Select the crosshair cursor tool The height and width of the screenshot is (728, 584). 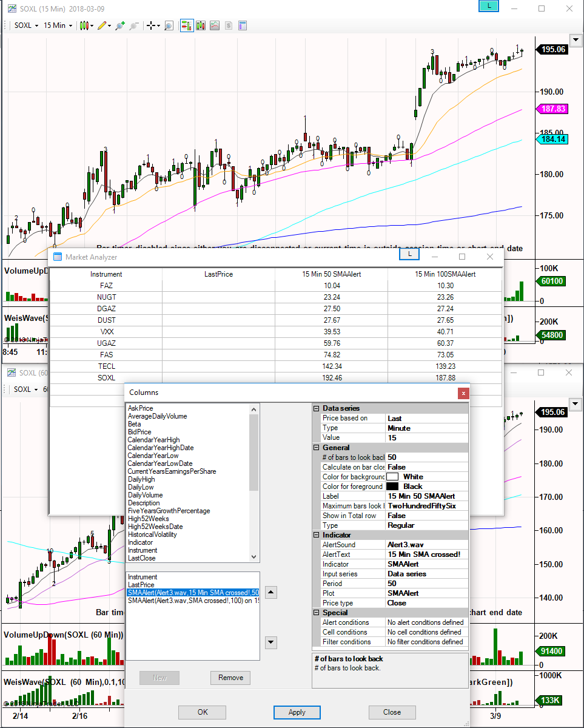point(150,25)
